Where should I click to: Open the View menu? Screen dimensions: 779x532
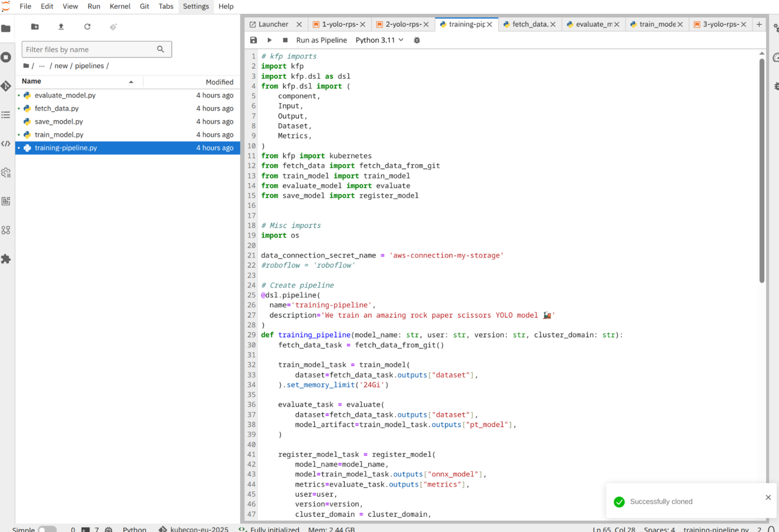pos(70,6)
